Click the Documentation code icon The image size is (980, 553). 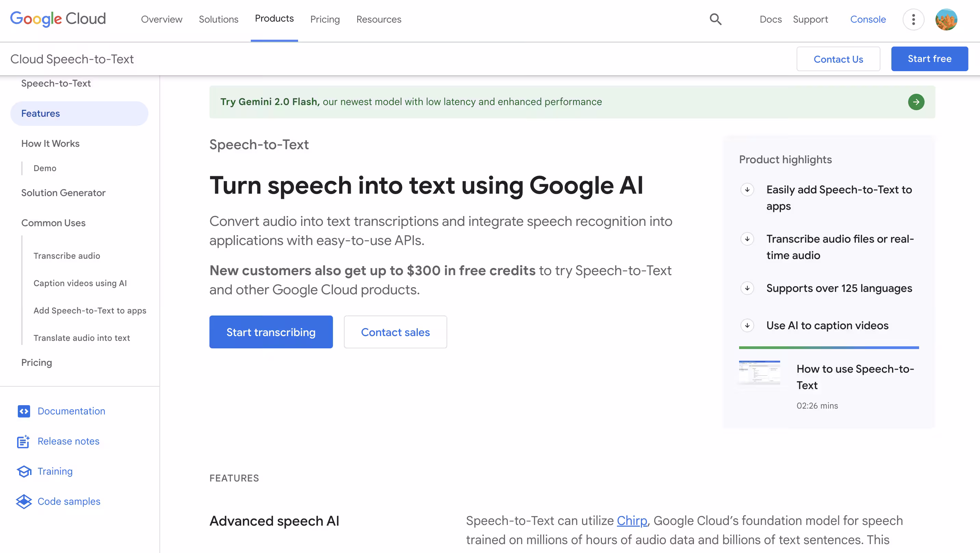pyautogui.click(x=24, y=411)
